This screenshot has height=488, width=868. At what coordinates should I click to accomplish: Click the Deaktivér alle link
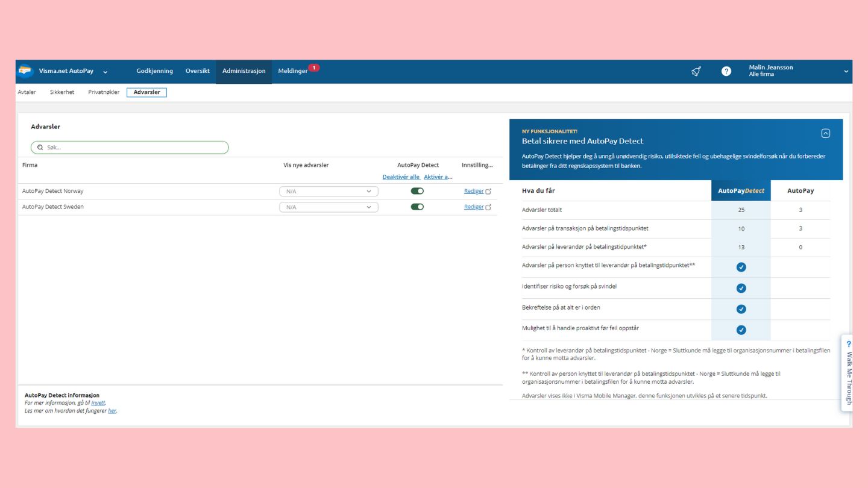coord(401,177)
